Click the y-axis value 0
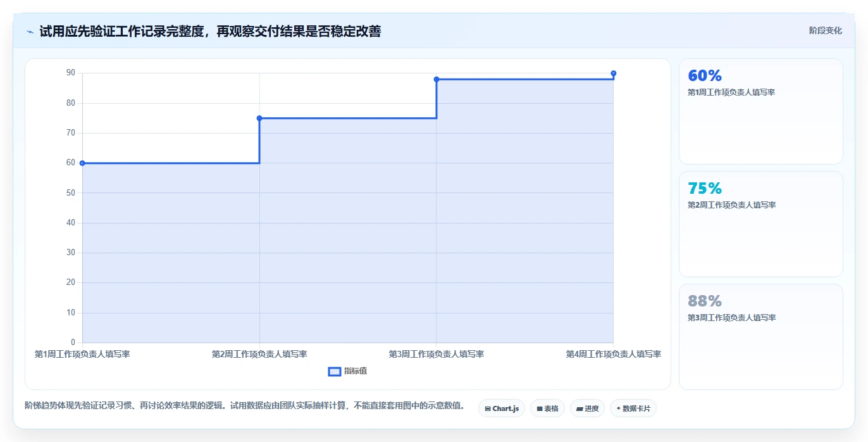Screen dimensions: 868x442 [x=73, y=343]
